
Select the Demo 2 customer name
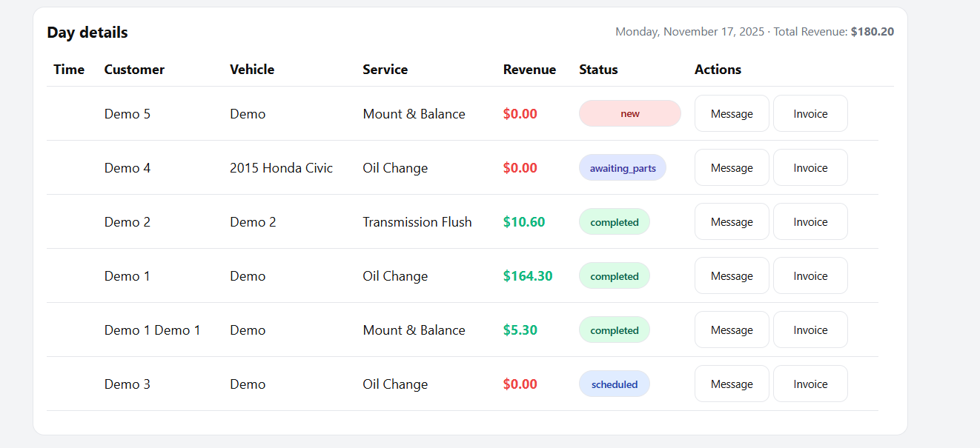[127, 221]
